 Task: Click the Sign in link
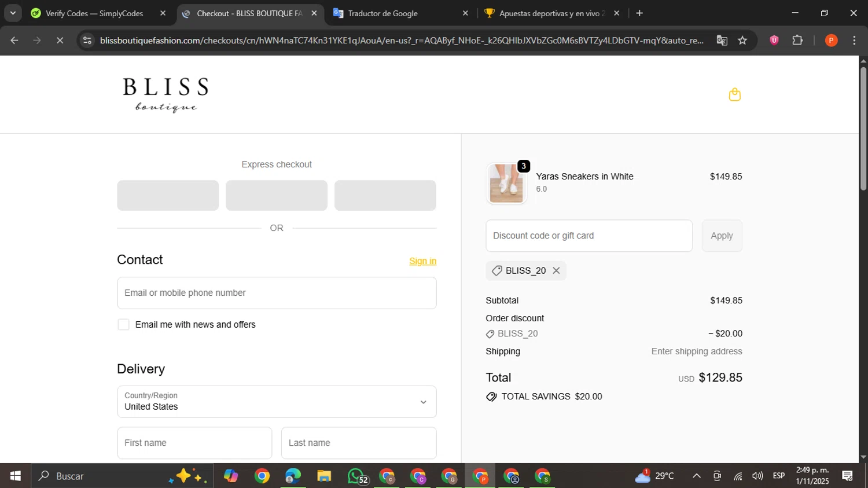click(422, 261)
